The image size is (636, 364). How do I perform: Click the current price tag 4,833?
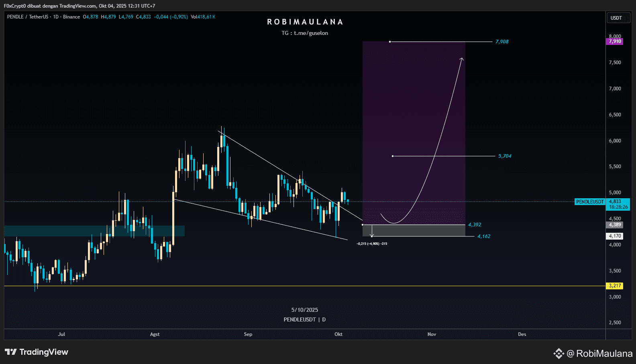point(618,204)
